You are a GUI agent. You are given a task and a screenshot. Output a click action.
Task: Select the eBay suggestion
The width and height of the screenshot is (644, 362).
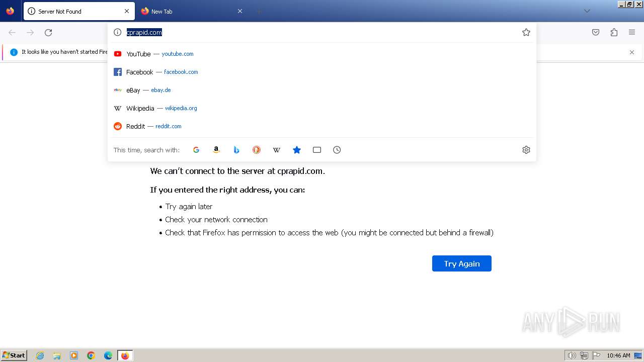(x=322, y=90)
